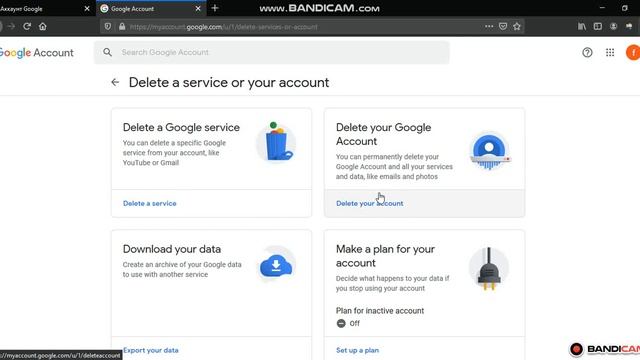Click the power plug illustration
The width and height of the screenshot is (640, 360).
pyautogui.click(x=489, y=269)
